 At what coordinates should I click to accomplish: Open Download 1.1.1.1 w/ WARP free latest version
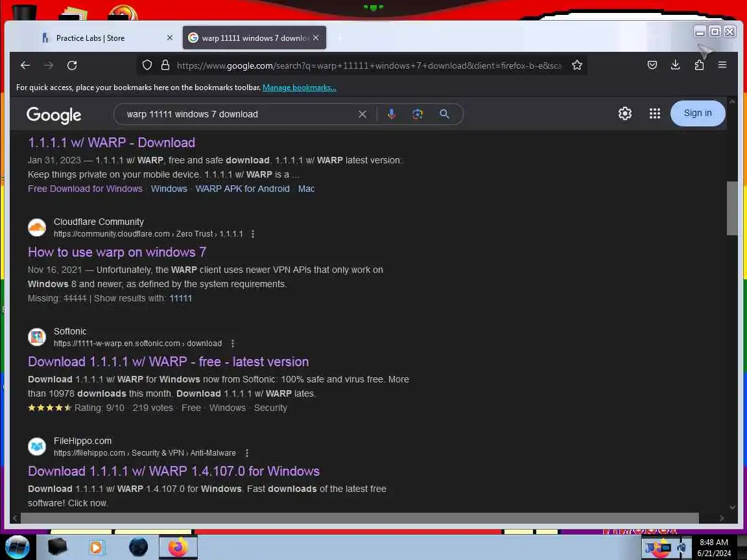(x=168, y=362)
